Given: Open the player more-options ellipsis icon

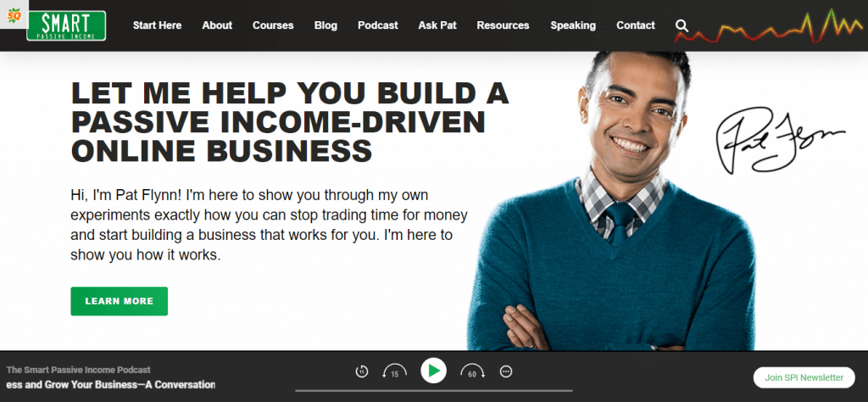Looking at the screenshot, I should coord(506,372).
